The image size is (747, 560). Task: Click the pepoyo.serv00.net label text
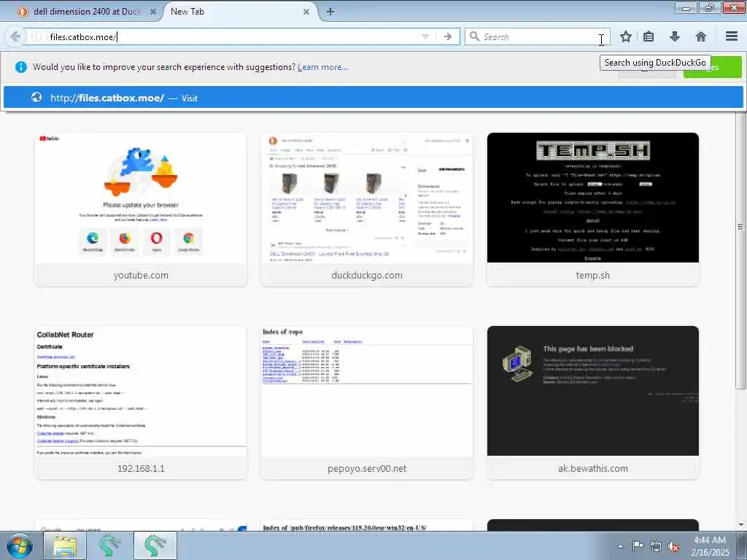tap(367, 469)
